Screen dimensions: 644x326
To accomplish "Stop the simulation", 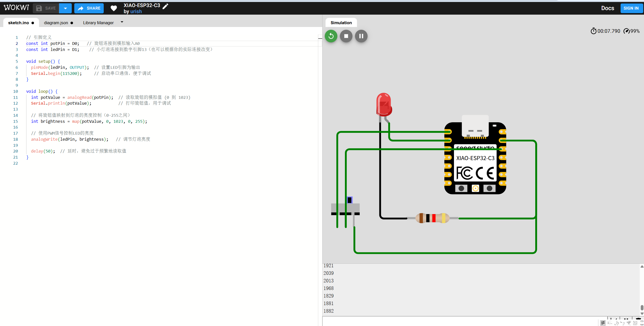I will tap(346, 36).
